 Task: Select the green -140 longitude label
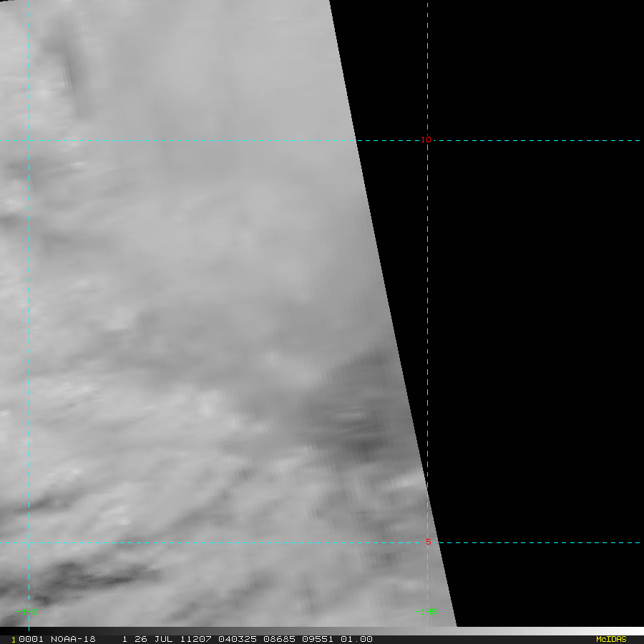[27, 612]
